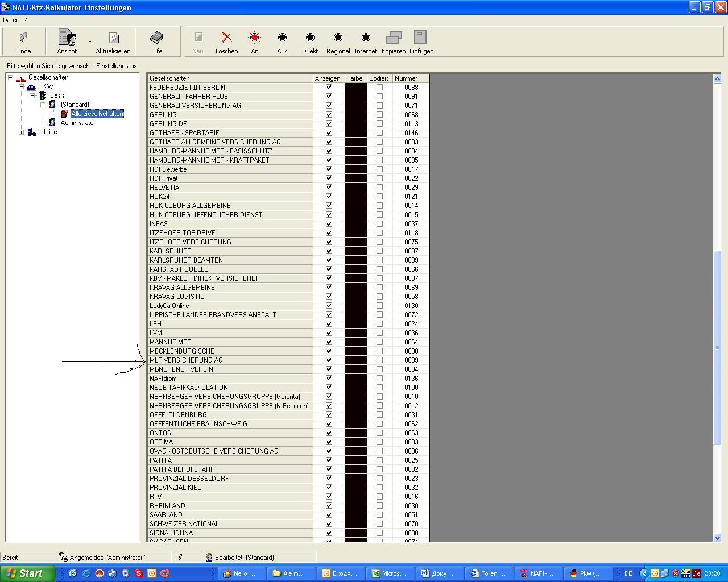Expand the Ubrige tree node

click(x=22, y=132)
